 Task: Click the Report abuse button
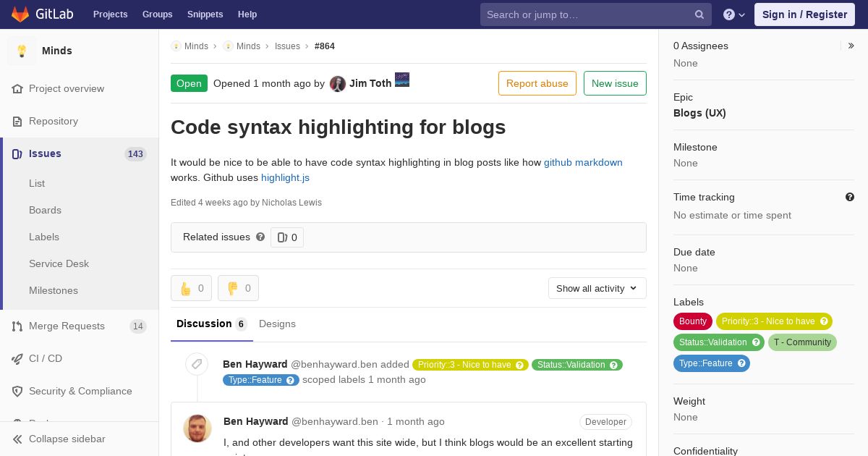(x=537, y=83)
